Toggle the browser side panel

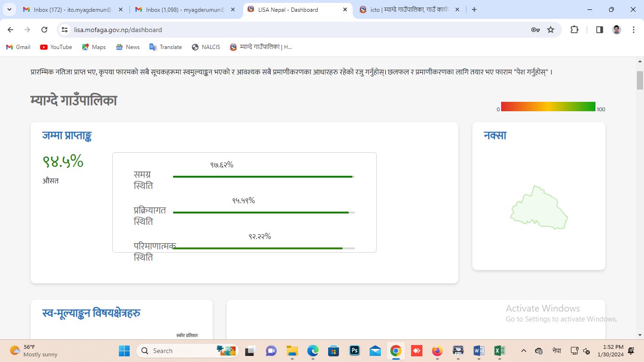tap(600, 30)
